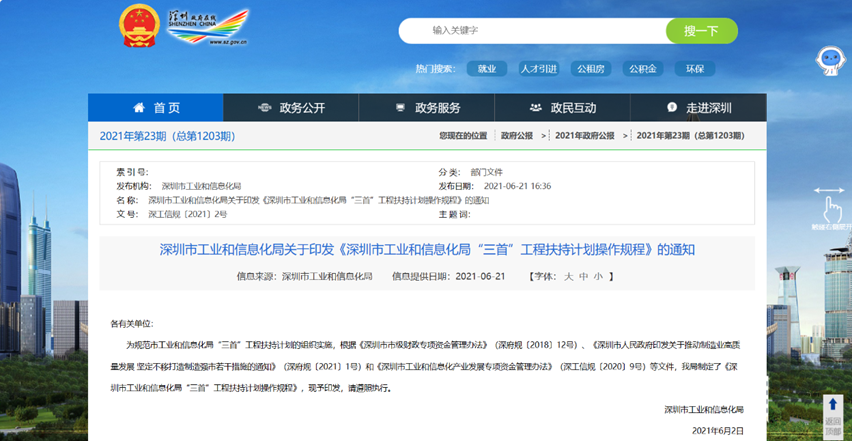Screen dimensions: 852x441
Task: Select the 公积金 hot search tag
Action: [643, 69]
